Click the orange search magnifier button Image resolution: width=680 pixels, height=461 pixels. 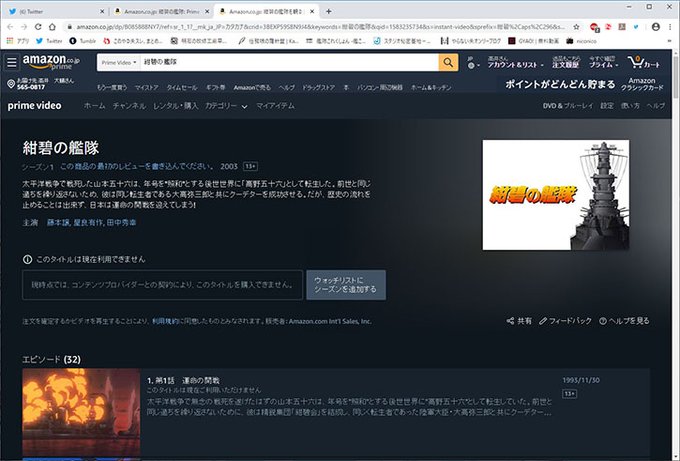(x=448, y=62)
